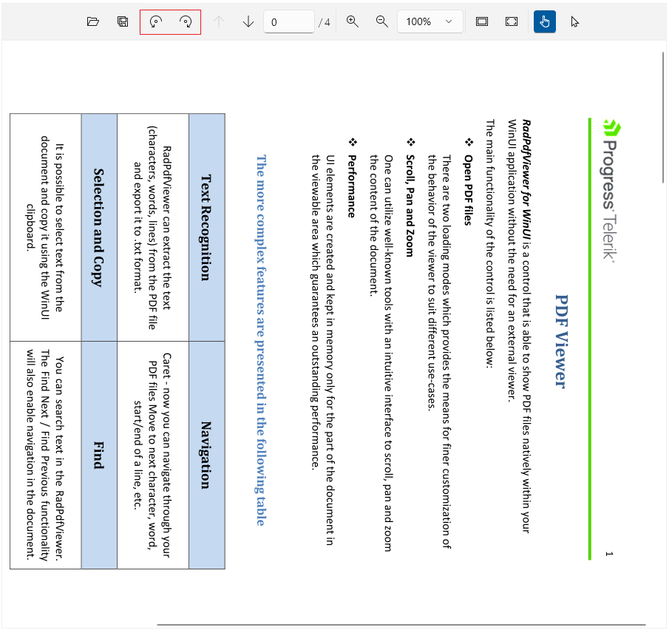
Task: Click the horizontal scrollbar at bottom
Action: click(x=401, y=625)
